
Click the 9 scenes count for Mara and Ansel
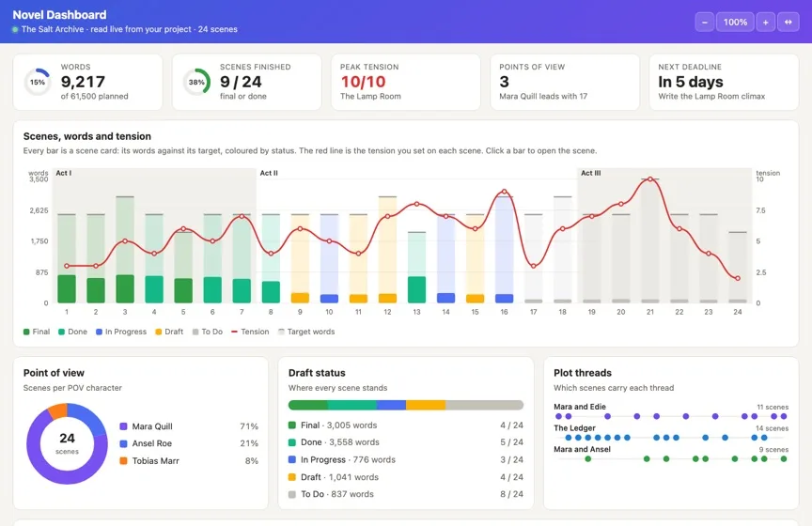tap(773, 450)
